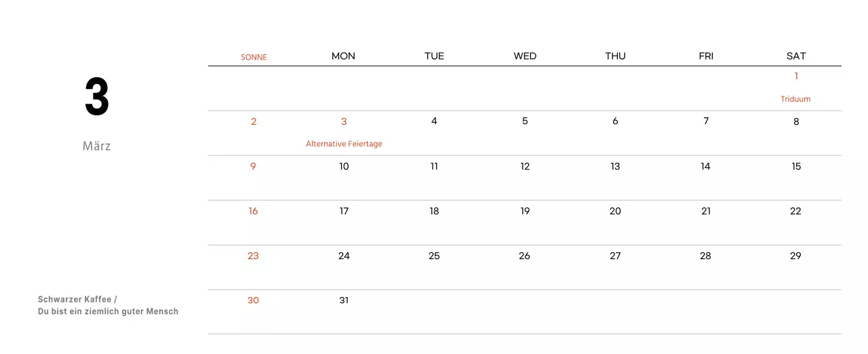The height and width of the screenshot is (354, 868).
Task: Select the SAT weekday header
Action: tap(796, 56)
